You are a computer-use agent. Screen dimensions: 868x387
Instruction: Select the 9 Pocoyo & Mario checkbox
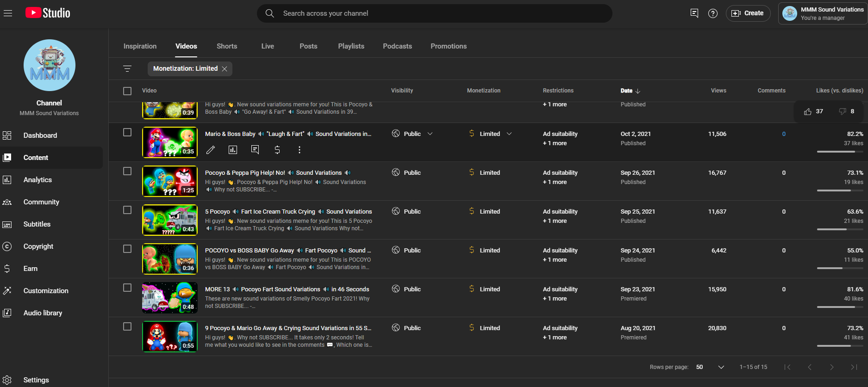[127, 326]
